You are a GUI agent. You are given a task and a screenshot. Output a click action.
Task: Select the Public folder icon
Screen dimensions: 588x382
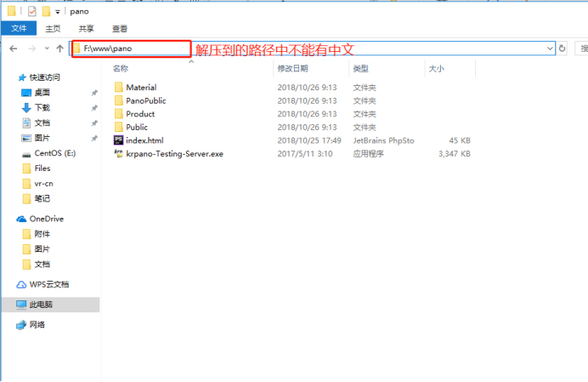118,127
